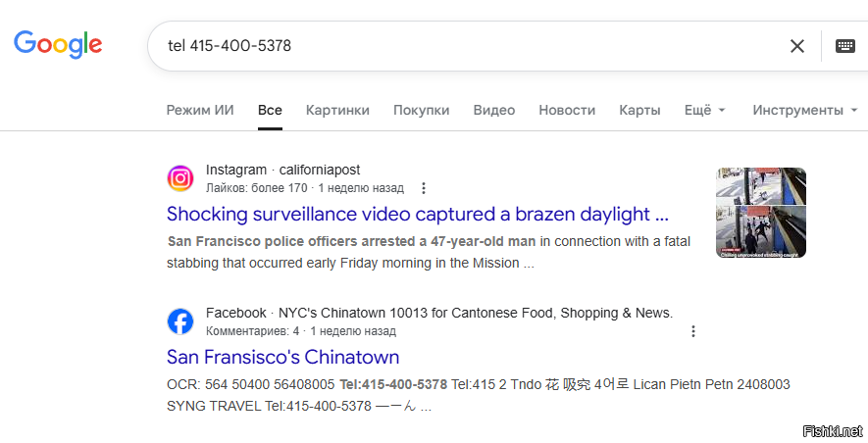Open the Покупки tab
This screenshot has height=443, width=868.
[x=422, y=110]
